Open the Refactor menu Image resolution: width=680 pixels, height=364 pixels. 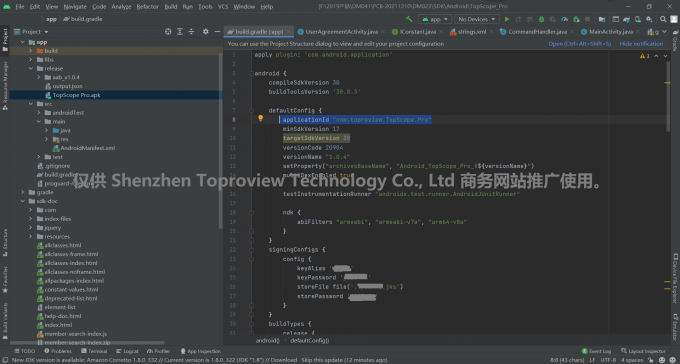tap(147, 7)
